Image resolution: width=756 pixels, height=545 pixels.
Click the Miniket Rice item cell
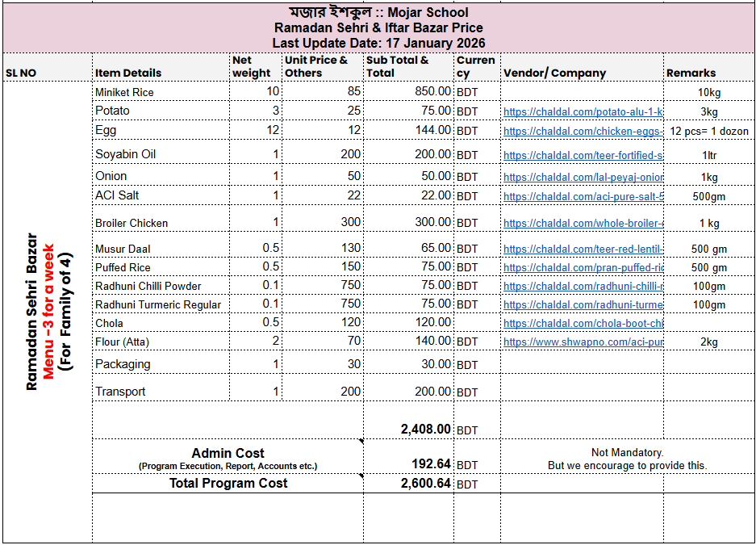tap(124, 92)
